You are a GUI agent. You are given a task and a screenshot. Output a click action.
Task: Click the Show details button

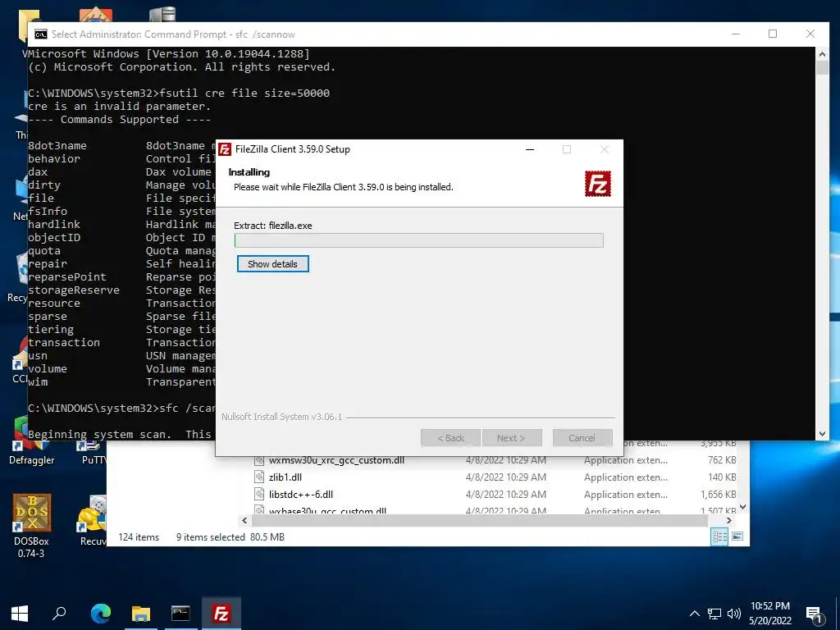(x=272, y=263)
